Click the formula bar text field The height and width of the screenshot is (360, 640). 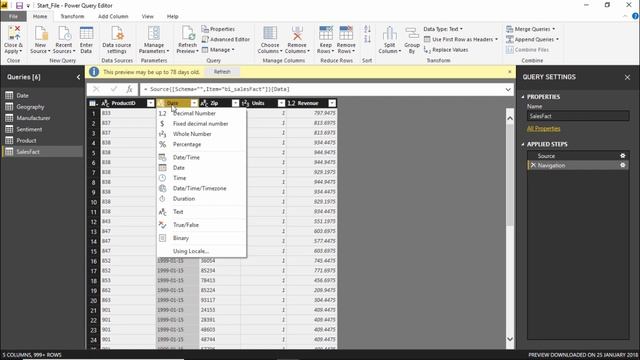click(322, 89)
